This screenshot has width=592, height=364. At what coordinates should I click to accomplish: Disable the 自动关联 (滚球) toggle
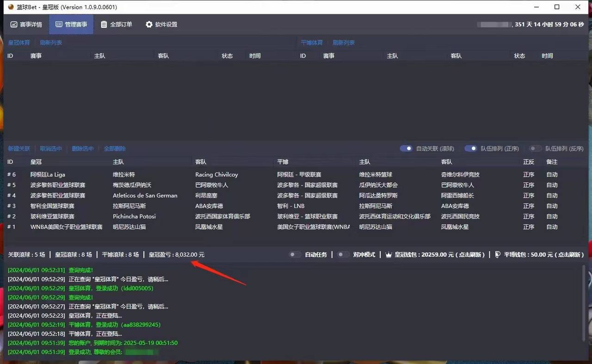(x=406, y=148)
